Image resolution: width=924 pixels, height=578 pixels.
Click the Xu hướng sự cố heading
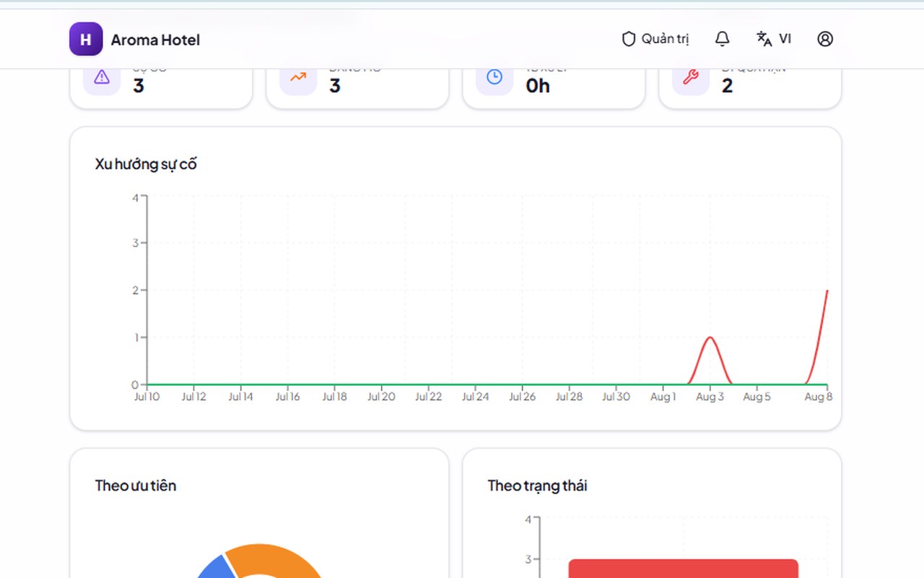(x=146, y=164)
